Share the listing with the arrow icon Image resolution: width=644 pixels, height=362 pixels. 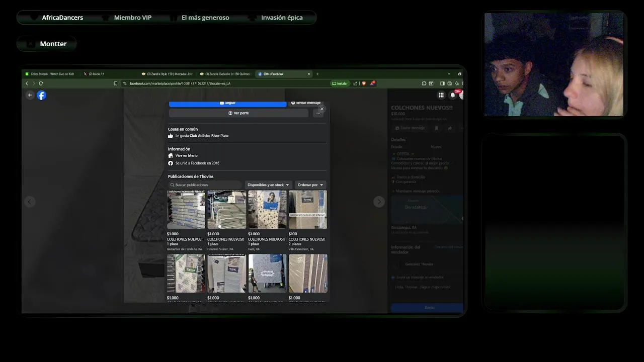(449, 128)
